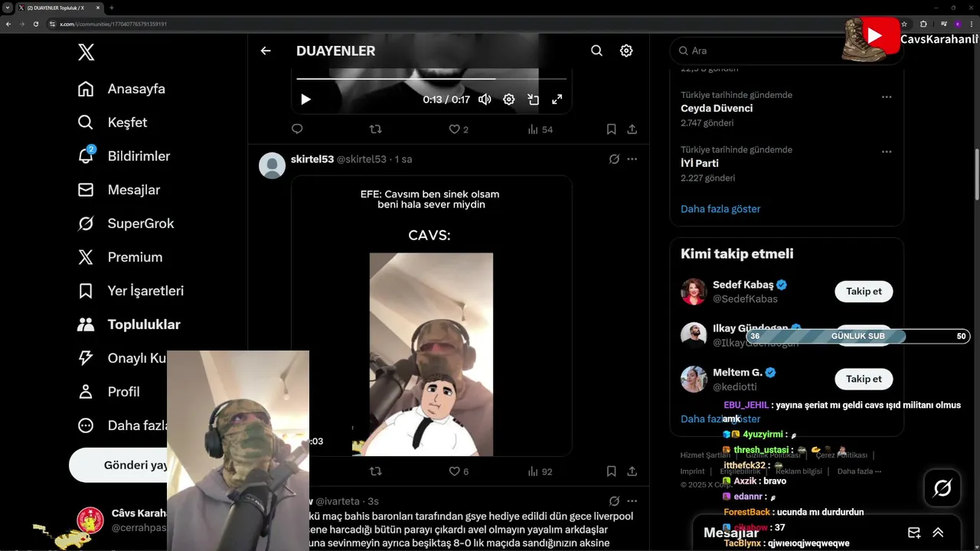Open Ceyda Düvenci trending topic
This screenshot has height=551, width=980.
(x=717, y=109)
